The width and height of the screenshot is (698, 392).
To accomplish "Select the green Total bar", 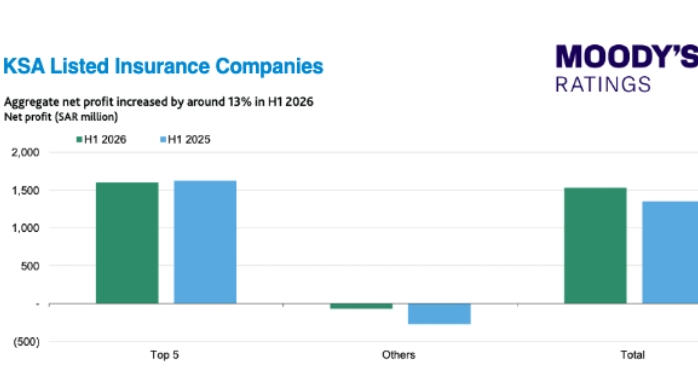I will coord(595,246).
